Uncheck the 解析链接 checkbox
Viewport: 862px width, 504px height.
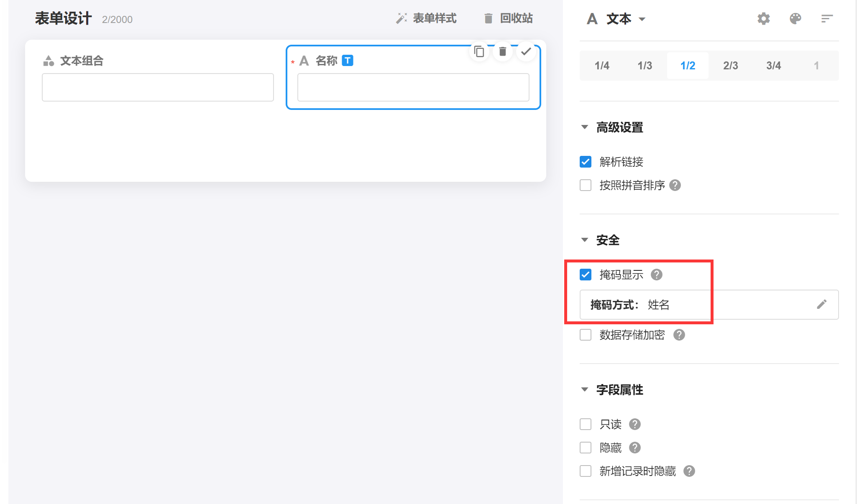586,162
